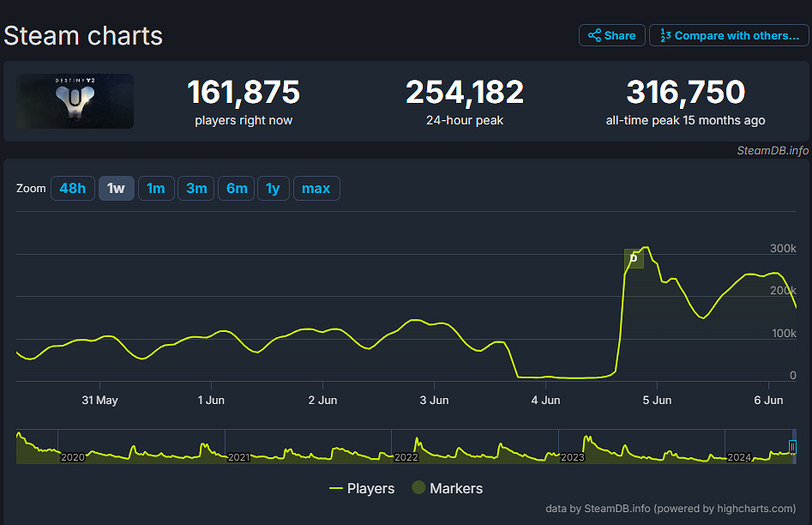812x525 pixels.
Task: Click the Destiny 2 game thumbnail
Action: (75, 101)
